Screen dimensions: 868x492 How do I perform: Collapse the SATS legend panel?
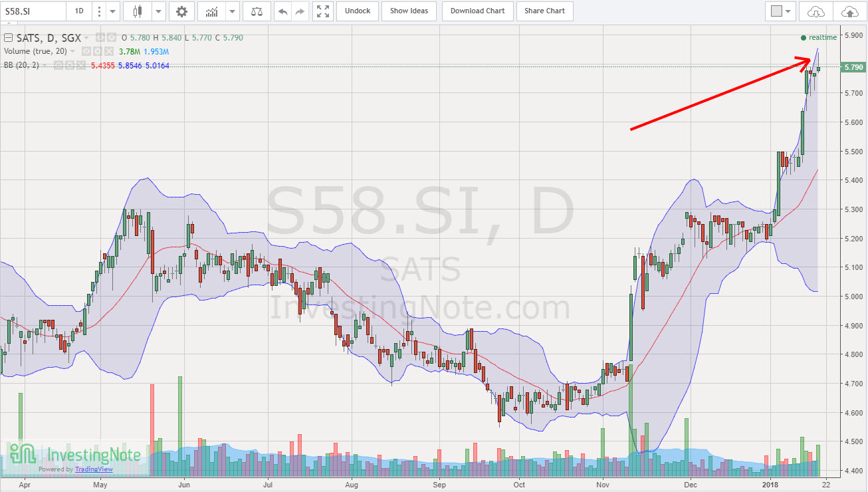point(8,38)
